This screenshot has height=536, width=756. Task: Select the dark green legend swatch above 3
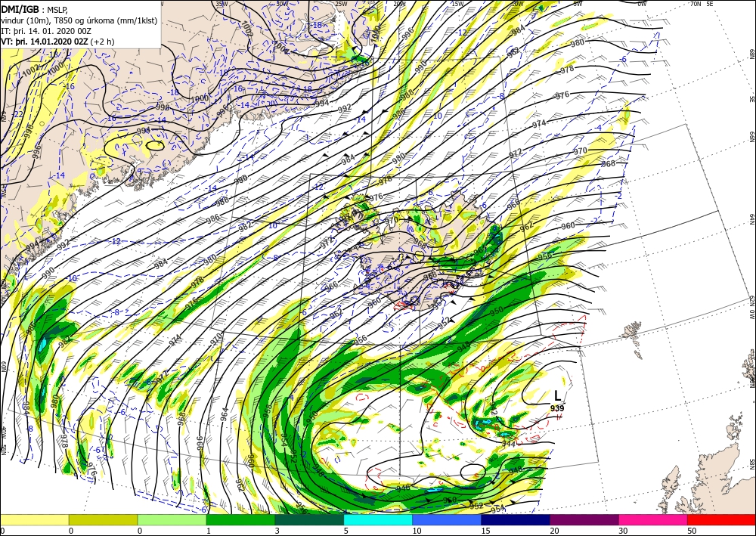click(x=309, y=519)
